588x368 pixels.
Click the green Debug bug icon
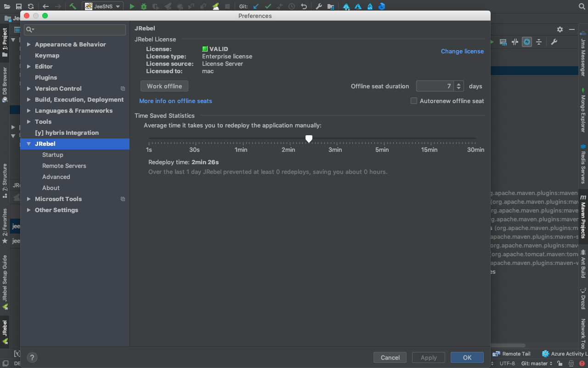[144, 6]
